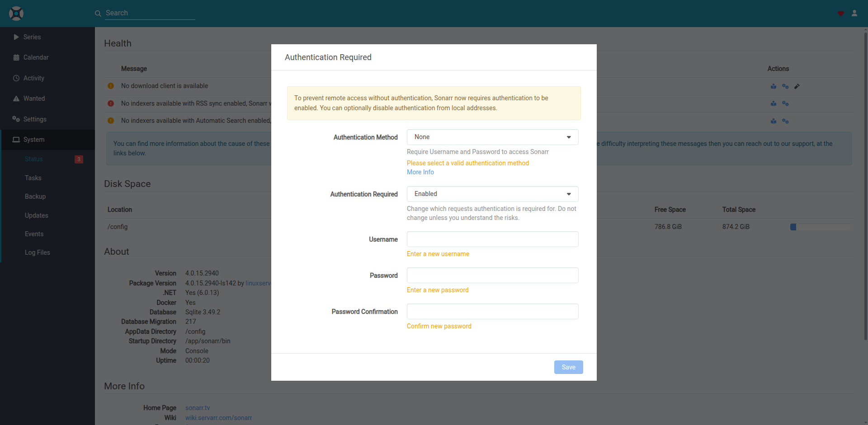The height and width of the screenshot is (425, 868).
Task: Click the Password Confirmation field
Action: [493, 311]
